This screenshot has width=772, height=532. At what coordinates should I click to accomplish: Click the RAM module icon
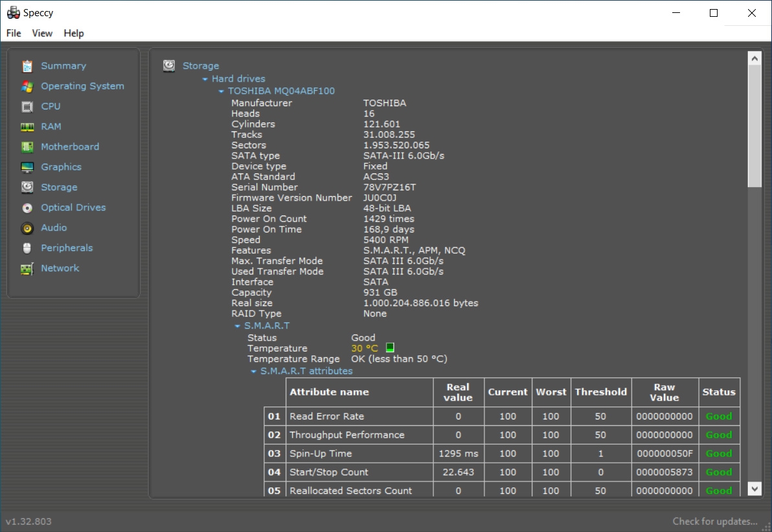pos(27,127)
